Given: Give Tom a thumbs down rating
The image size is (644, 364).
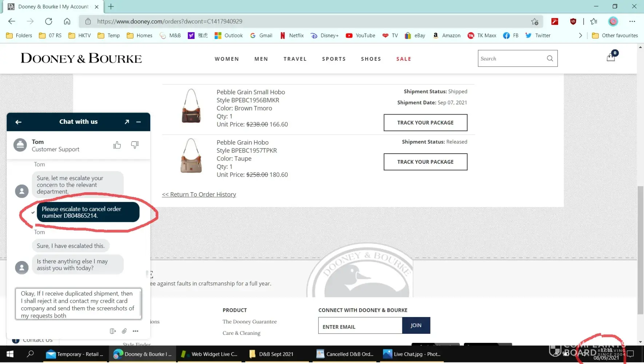Looking at the screenshot, I should pos(135,145).
